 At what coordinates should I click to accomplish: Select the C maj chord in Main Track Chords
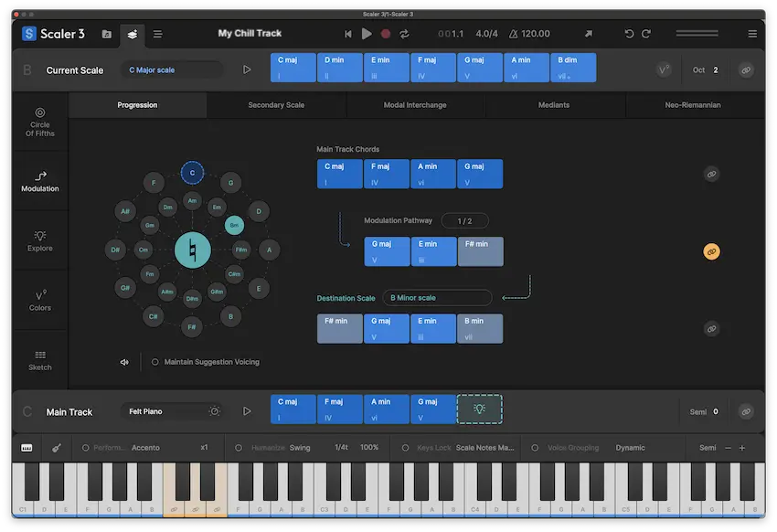point(339,173)
